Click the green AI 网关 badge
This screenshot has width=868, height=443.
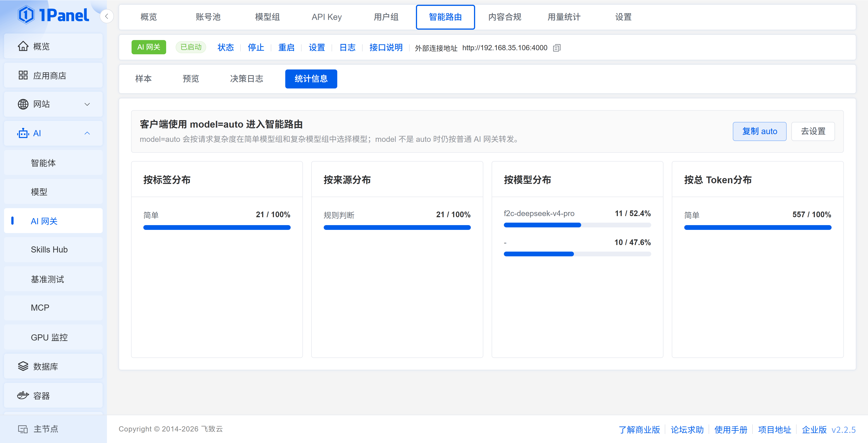149,47
